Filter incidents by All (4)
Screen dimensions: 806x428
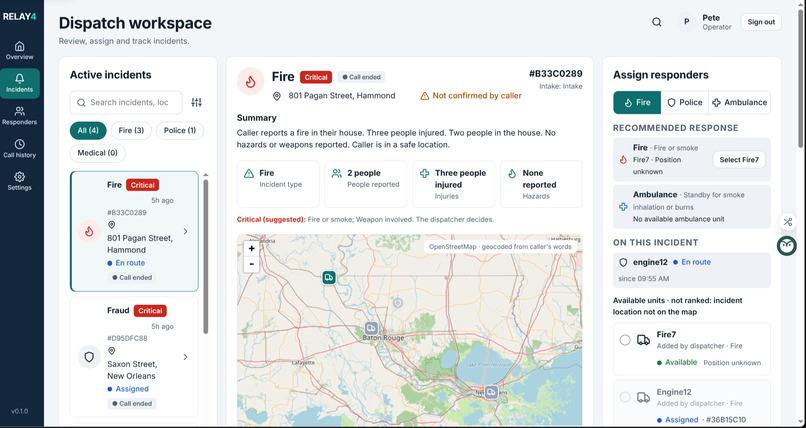[88, 131]
